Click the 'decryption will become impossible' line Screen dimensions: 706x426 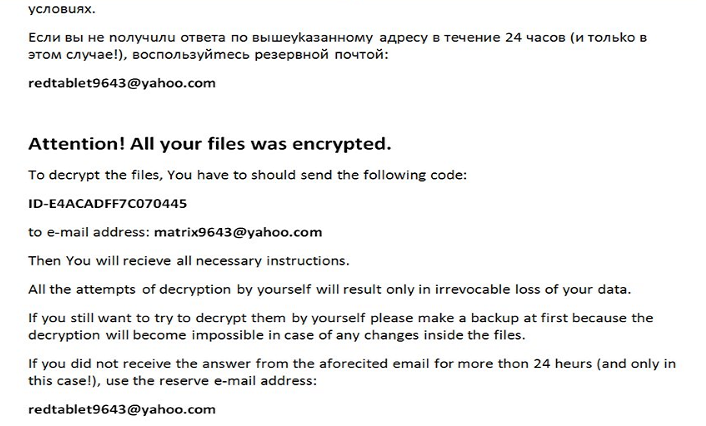(276, 335)
